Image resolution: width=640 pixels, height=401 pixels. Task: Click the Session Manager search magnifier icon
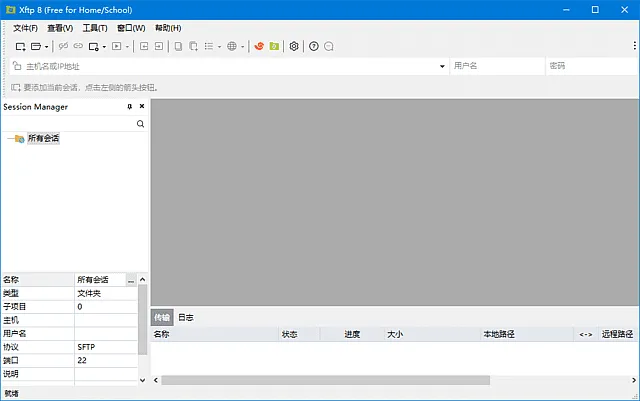[x=140, y=124]
